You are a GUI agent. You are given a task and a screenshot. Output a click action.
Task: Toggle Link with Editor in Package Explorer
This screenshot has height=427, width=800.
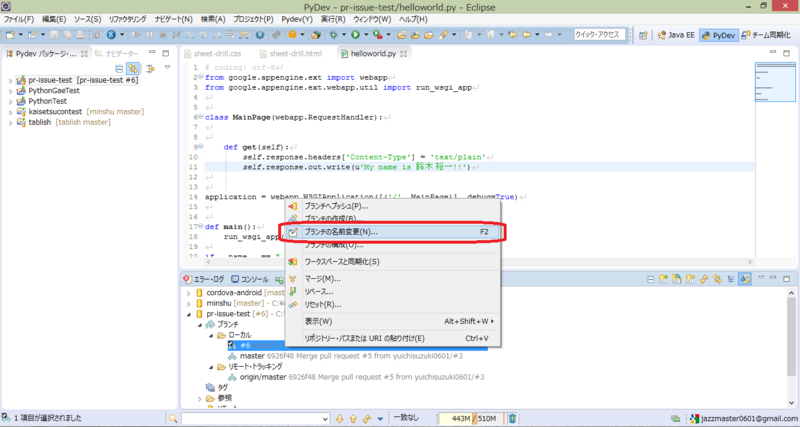[x=133, y=68]
